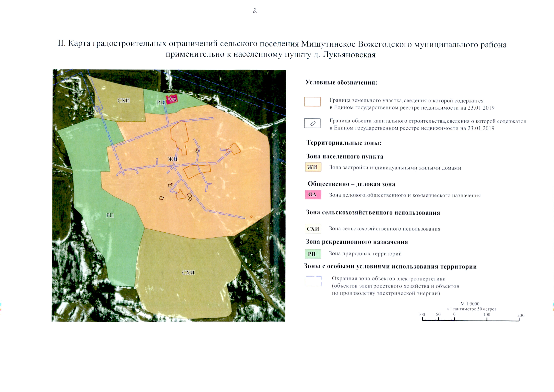Click the tiny orange parcel in southeast
This screenshot has height=392, width=554.
(251, 217)
